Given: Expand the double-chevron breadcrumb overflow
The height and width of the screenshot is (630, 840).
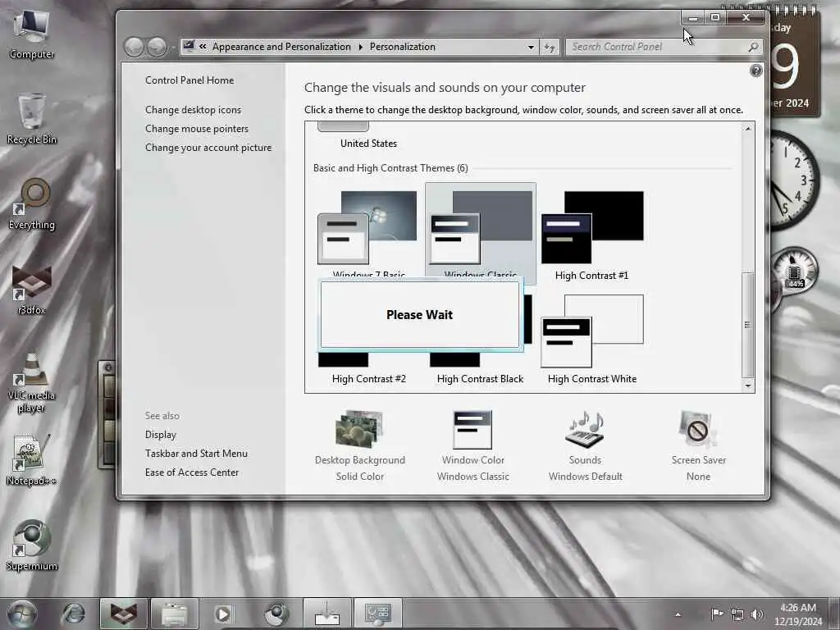Looking at the screenshot, I should click(x=203, y=47).
